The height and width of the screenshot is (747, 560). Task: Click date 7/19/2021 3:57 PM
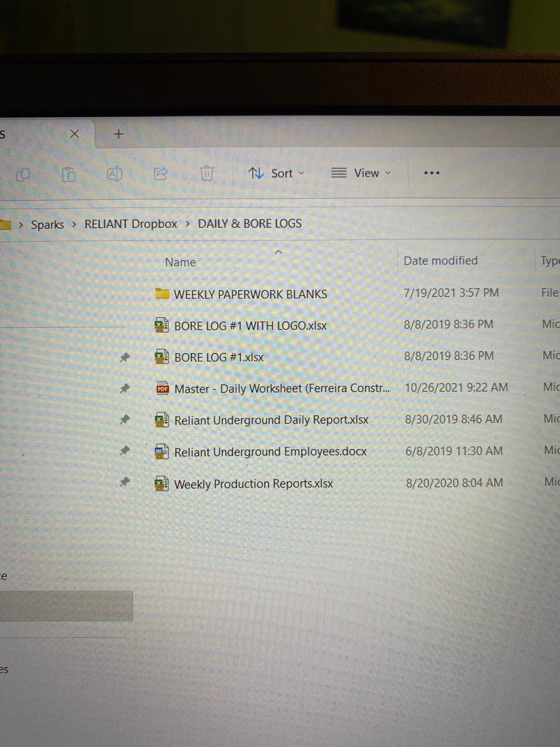tap(451, 293)
